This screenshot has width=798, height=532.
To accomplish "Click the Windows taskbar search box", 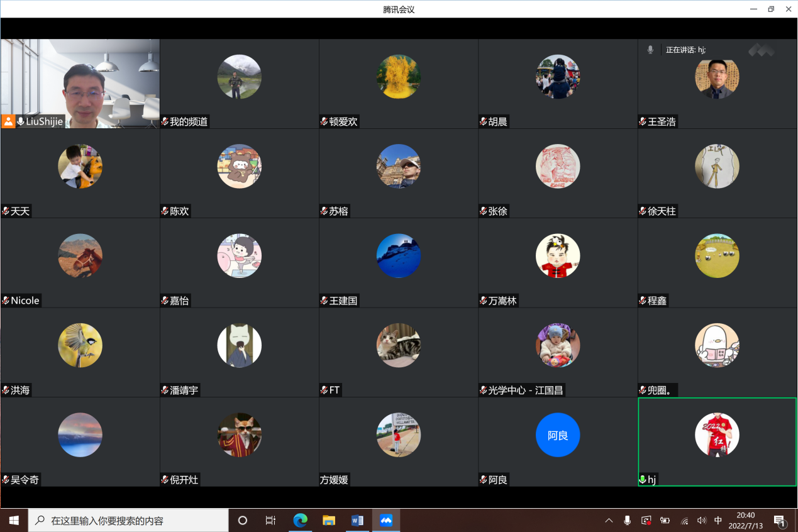I will 129,521.
